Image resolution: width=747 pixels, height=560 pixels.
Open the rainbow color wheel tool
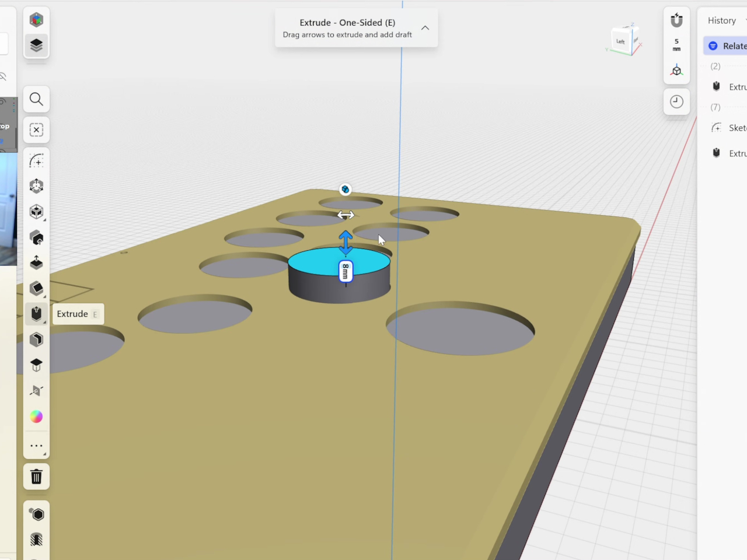pyautogui.click(x=36, y=416)
